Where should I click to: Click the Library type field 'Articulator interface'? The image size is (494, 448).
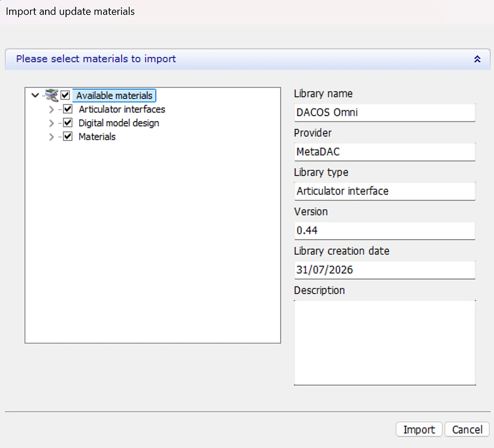pyautogui.click(x=385, y=191)
